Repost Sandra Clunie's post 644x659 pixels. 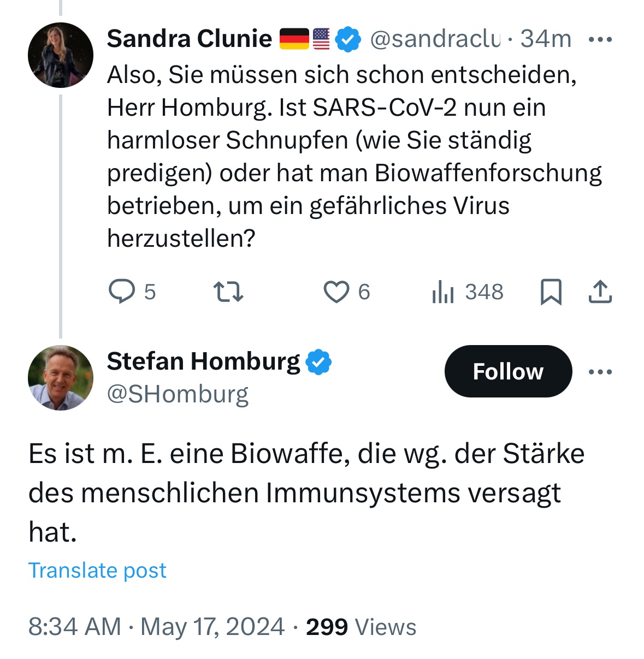pyautogui.click(x=228, y=292)
